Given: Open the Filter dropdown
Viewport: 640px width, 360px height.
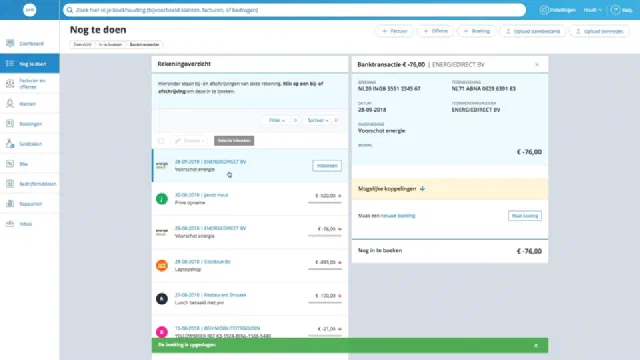Looking at the screenshot, I should click(277, 120).
